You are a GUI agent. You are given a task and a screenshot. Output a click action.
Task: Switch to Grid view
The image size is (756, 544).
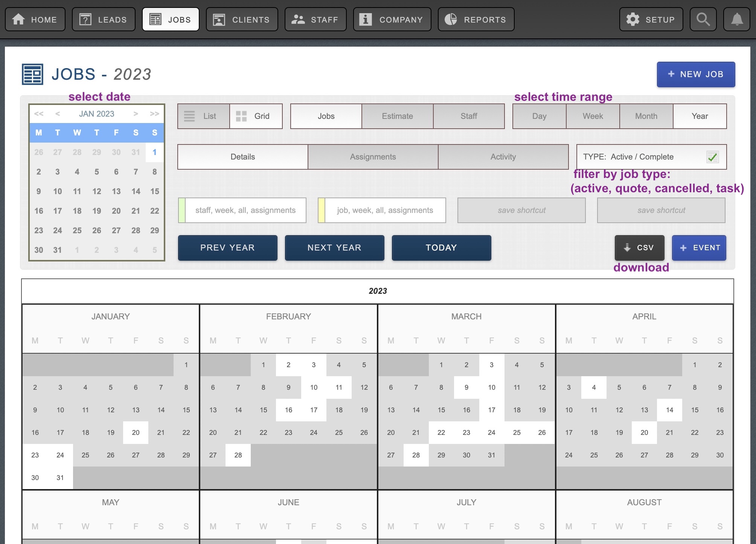[x=256, y=116]
